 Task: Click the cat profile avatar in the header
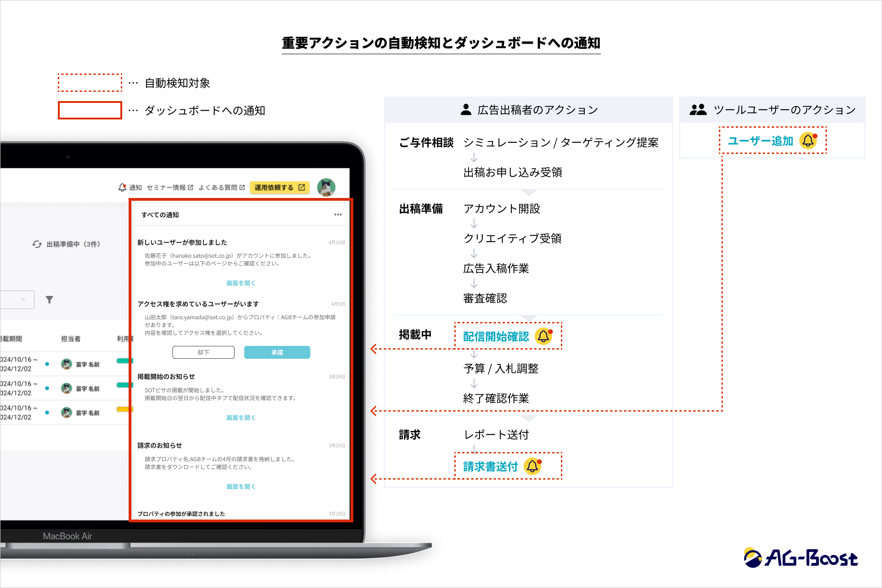point(326,187)
